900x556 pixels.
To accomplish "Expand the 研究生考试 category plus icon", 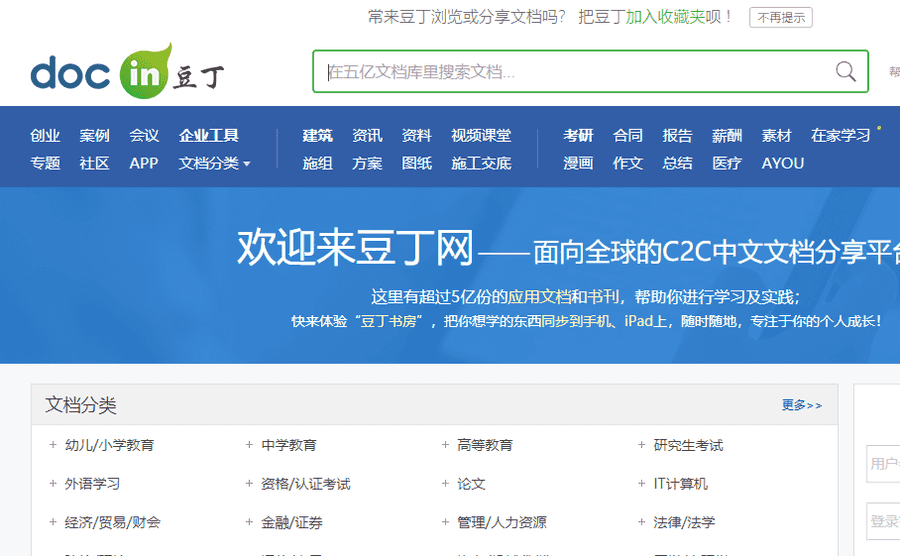I will tap(642, 445).
